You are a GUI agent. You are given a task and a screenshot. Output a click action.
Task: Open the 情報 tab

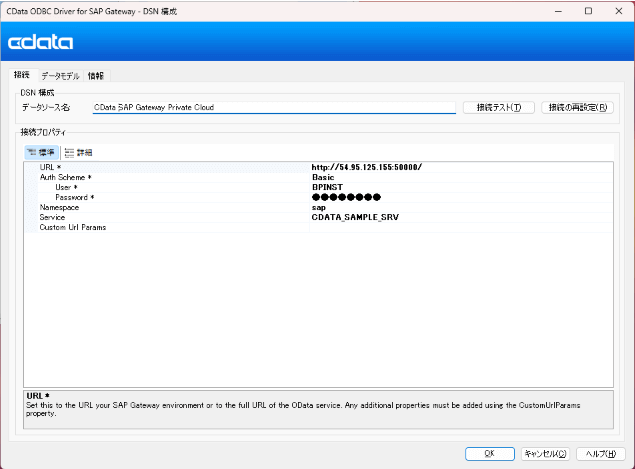pyautogui.click(x=96, y=76)
